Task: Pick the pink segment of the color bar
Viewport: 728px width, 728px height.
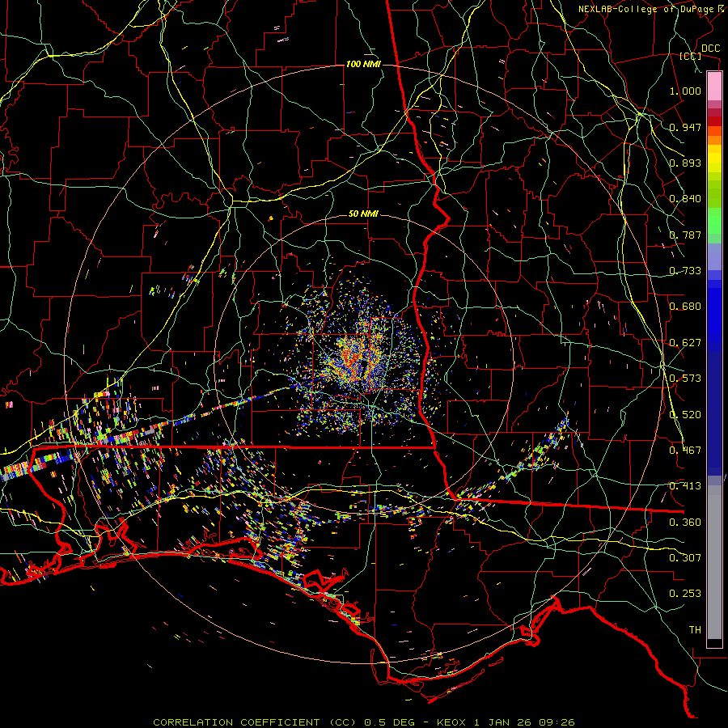Action: 714,86
